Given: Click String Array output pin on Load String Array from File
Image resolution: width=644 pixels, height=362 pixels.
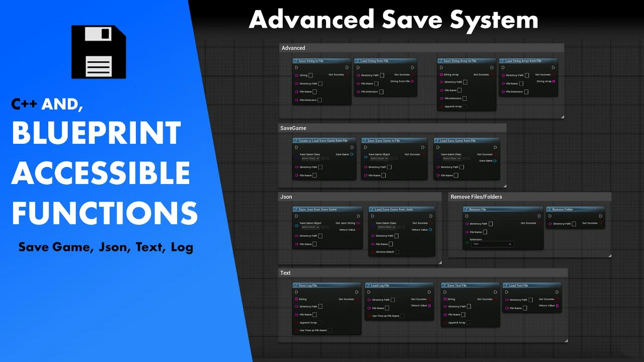Looking at the screenshot, I should coord(553,81).
